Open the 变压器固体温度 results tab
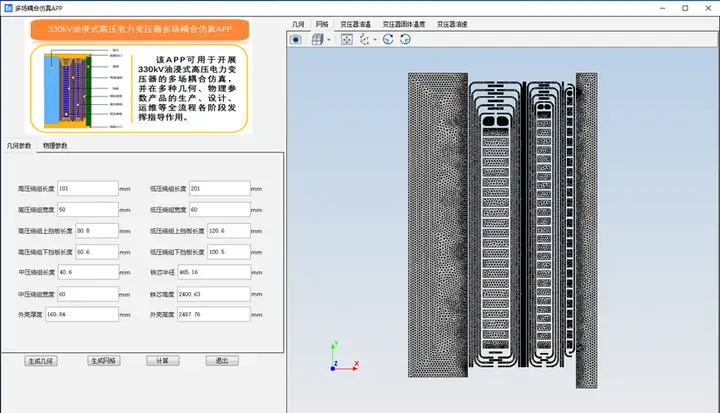This screenshot has width=720, height=413. tap(404, 24)
